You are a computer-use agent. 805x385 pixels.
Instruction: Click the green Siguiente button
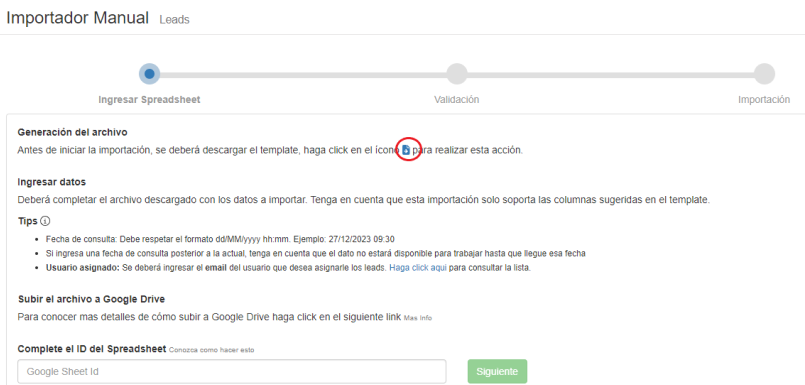coord(497,372)
